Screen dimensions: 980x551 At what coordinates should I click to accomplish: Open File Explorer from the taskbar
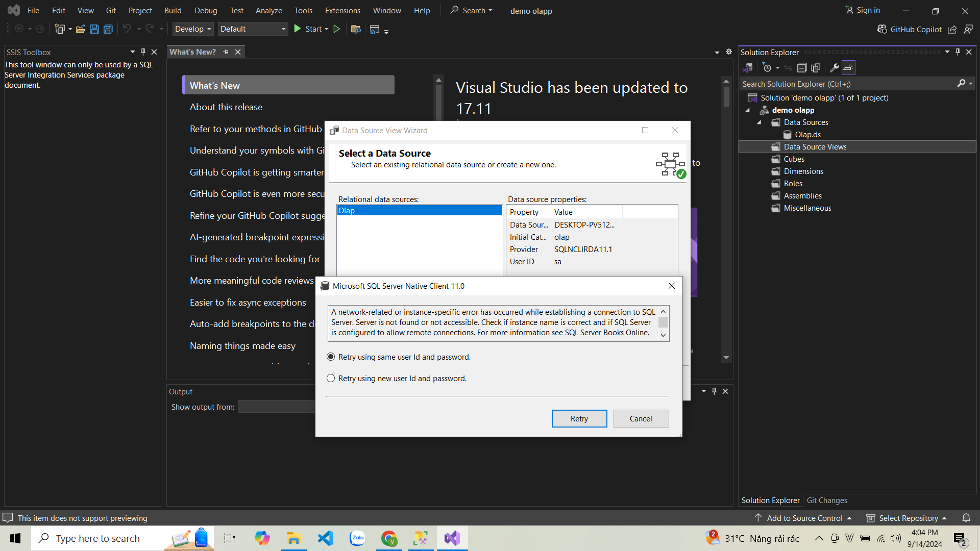pos(293,538)
